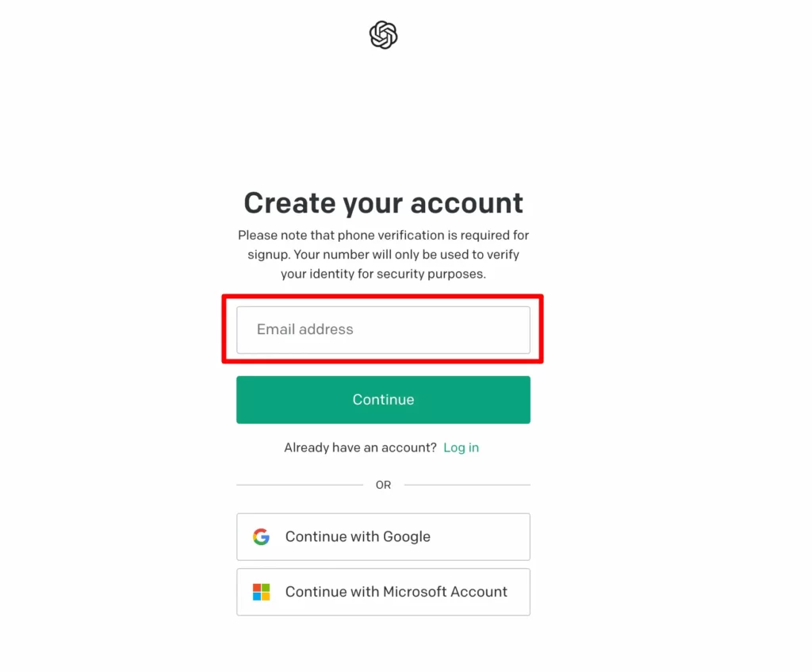Screen dimensions: 812x672
Task: Focus the Email address input field
Action: click(383, 330)
